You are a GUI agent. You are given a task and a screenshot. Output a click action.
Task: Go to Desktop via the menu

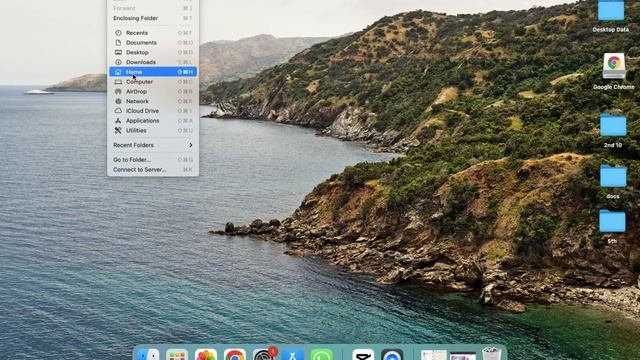(153, 52)
